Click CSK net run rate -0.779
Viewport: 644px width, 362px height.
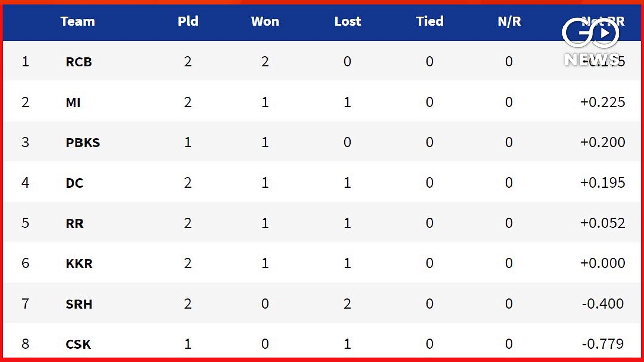coord(604,344)
